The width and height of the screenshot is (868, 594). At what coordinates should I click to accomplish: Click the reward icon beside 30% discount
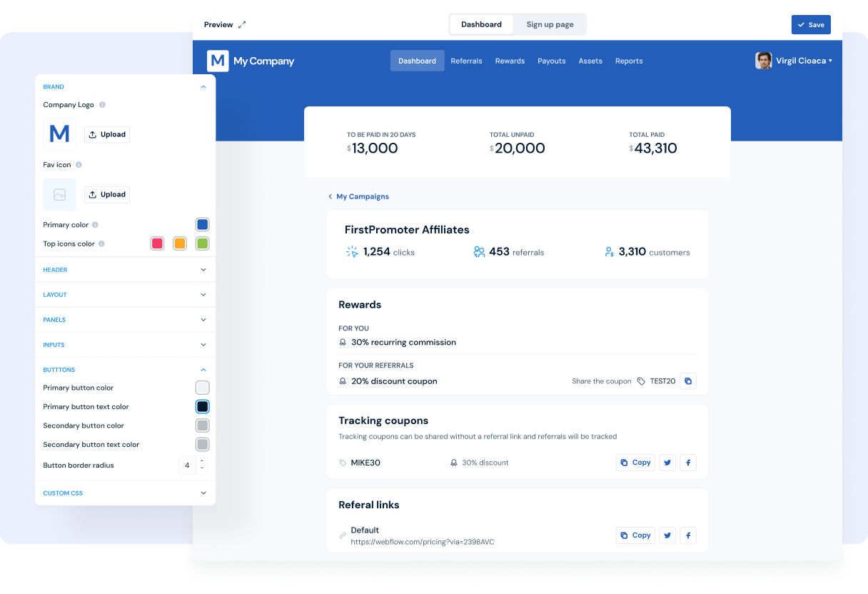453,463
